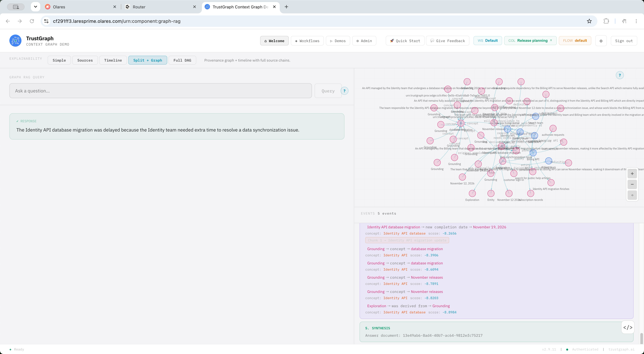Click the graph zoom out minus button
Screen dimensions: 644x354
coord(632,184)
